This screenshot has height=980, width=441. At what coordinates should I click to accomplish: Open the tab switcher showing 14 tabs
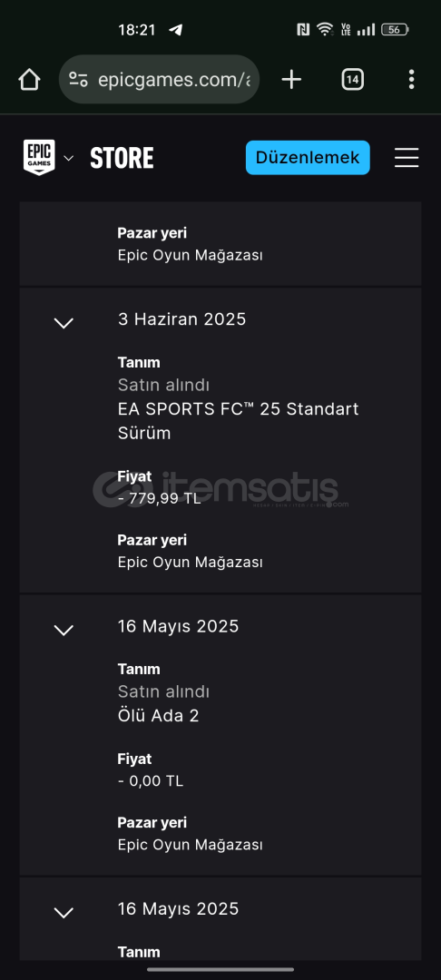(352, 79)
